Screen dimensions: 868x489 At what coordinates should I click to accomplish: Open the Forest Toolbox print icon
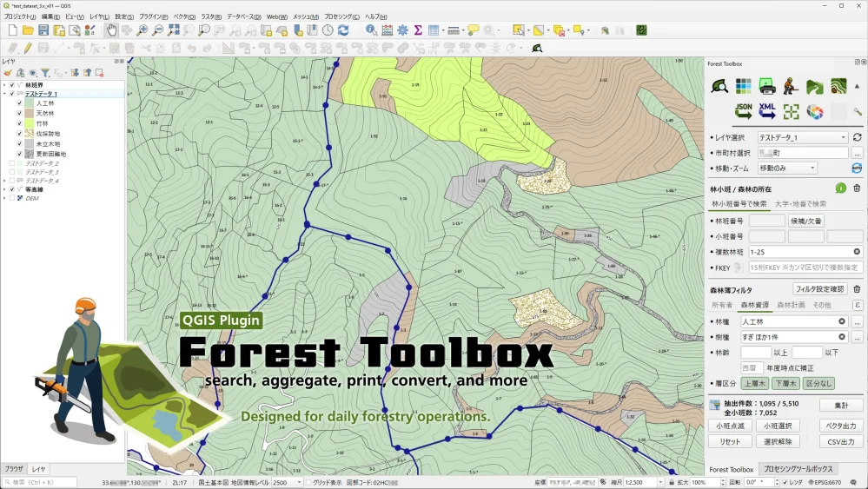click(x=767, y=86)
